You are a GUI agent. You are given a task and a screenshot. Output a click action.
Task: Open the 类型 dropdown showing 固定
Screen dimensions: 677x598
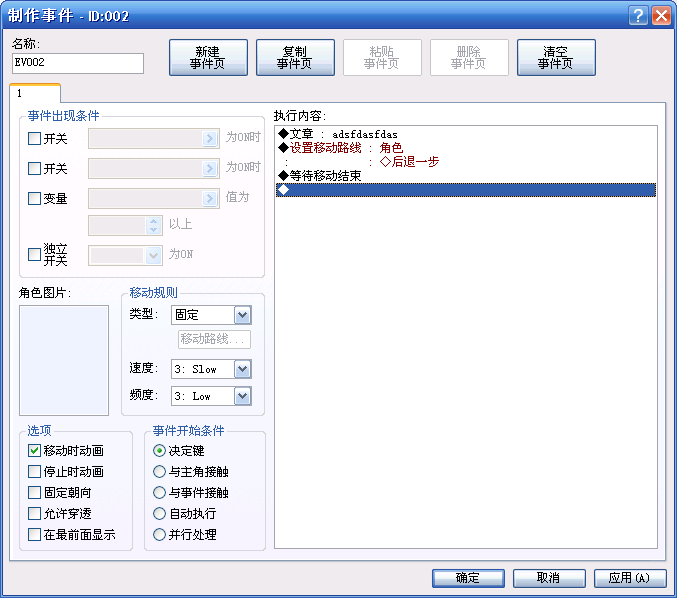coord(211,315)
